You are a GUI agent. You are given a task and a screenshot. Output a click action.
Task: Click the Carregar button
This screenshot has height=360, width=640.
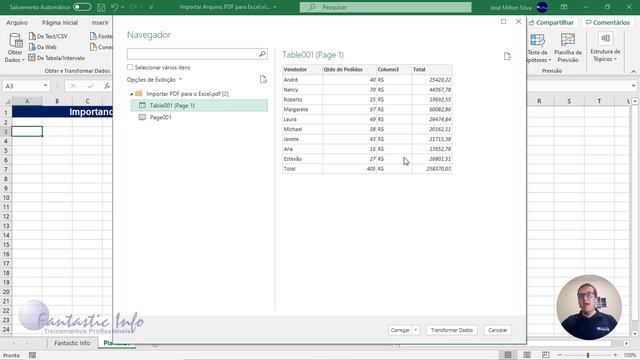tap(400, 330)
